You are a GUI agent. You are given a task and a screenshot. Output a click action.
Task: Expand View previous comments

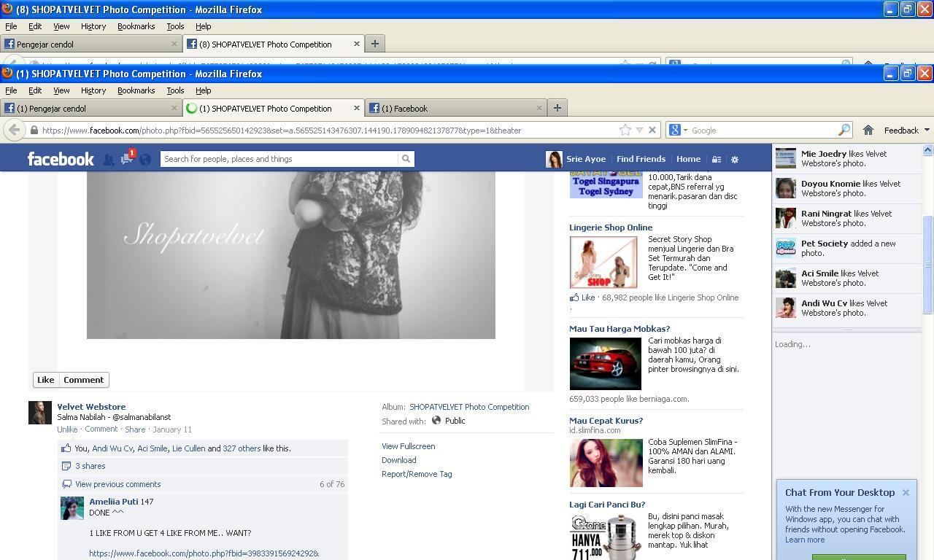click(x=117, y=484)
